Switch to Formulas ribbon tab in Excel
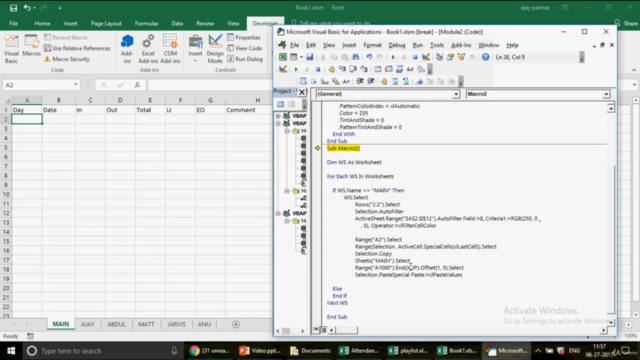This screenshot has height=360, width=640. 146,24
